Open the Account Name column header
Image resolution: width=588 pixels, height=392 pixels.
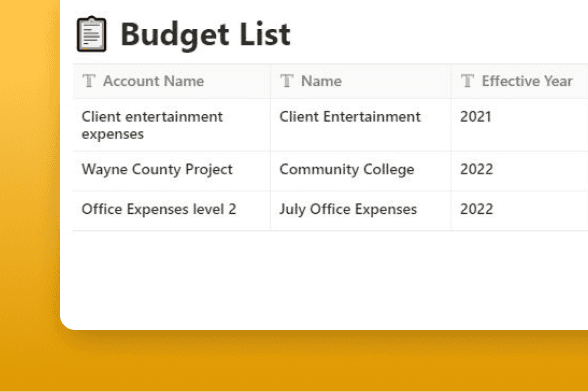(172, 81)
